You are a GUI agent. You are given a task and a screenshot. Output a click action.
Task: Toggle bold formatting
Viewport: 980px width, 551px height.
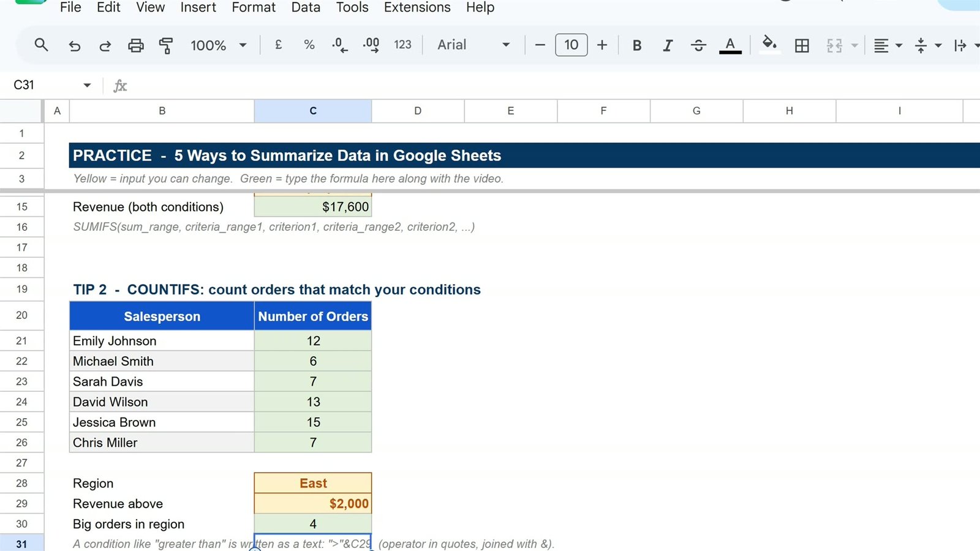(x=637, y=45)
